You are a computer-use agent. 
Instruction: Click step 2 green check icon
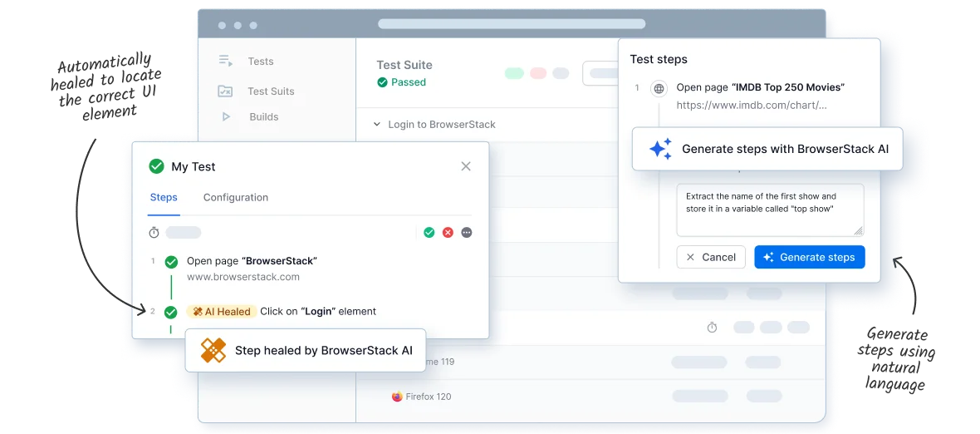170,312
